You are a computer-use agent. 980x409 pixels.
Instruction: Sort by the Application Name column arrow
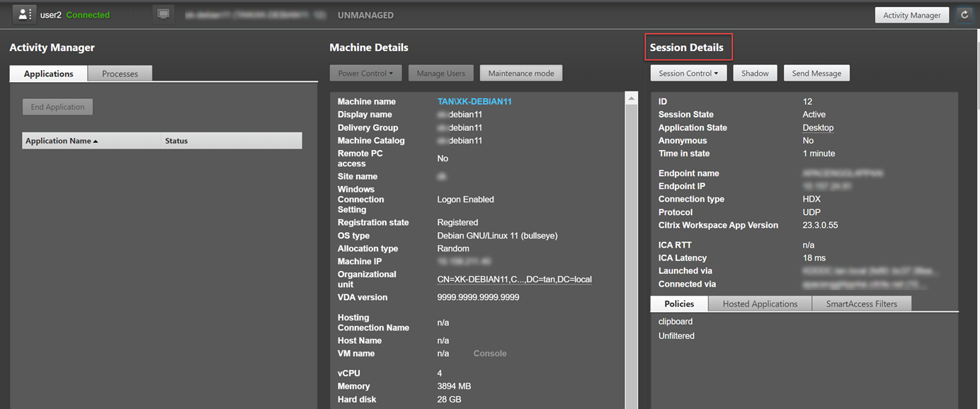[96, 142]
